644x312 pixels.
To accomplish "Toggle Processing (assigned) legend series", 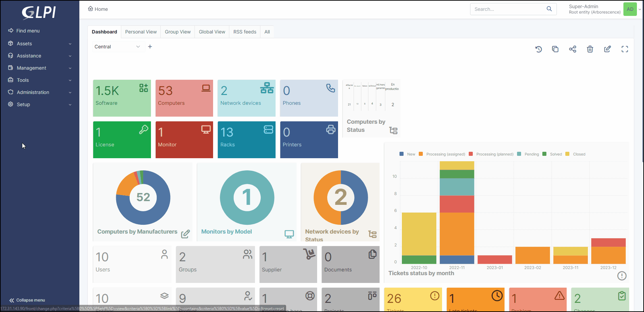I will (x=442, y=154).
